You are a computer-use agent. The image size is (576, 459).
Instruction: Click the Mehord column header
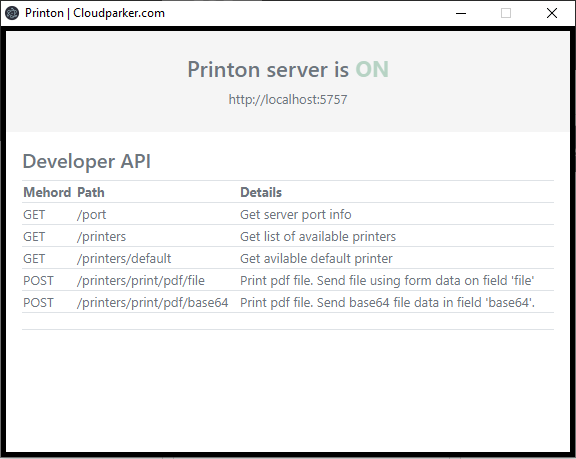pyautogui.click(x=47, y=192)
